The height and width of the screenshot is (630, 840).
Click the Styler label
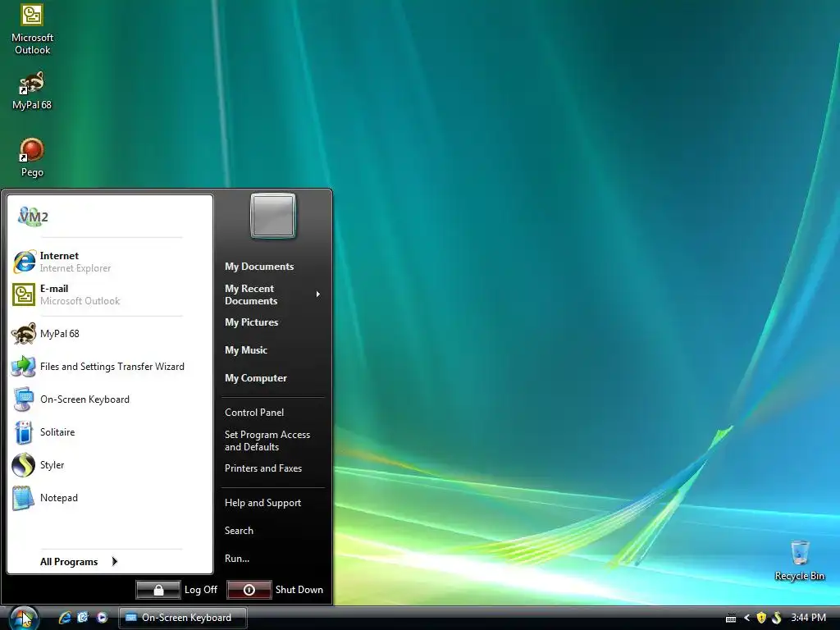[52, 465]
